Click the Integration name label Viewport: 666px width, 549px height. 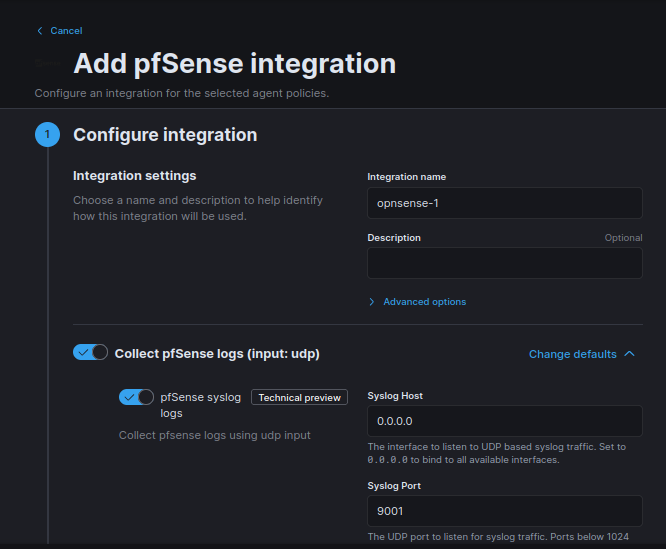coord(406,177)
